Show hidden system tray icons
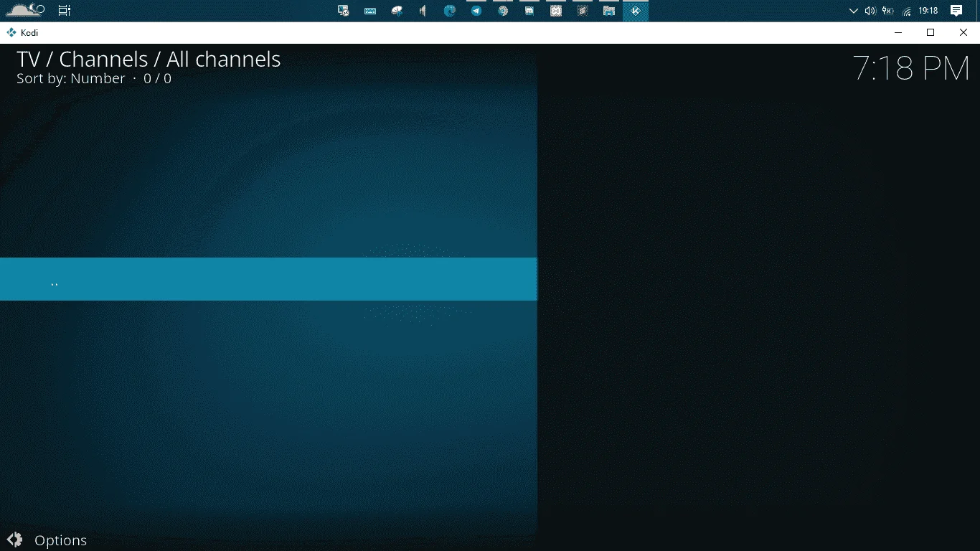Image resolution: width=980 pixels, height=551 pixels. click(853, 11)
